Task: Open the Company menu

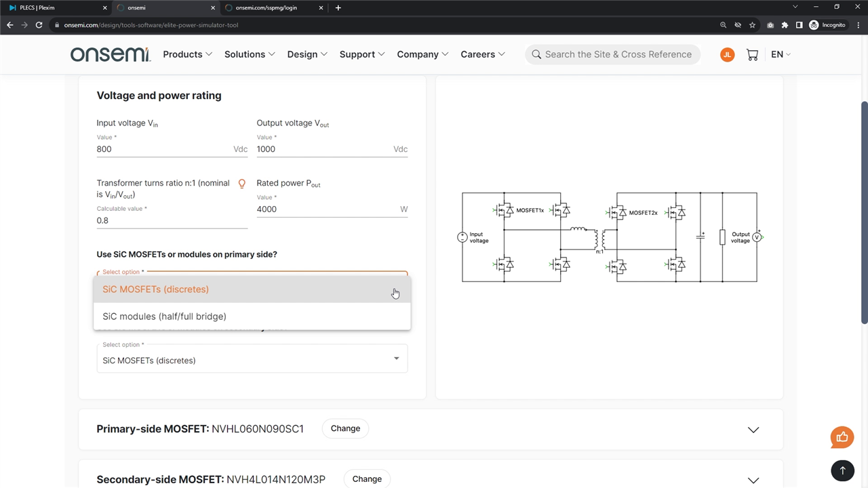Action: pos(422,54)
